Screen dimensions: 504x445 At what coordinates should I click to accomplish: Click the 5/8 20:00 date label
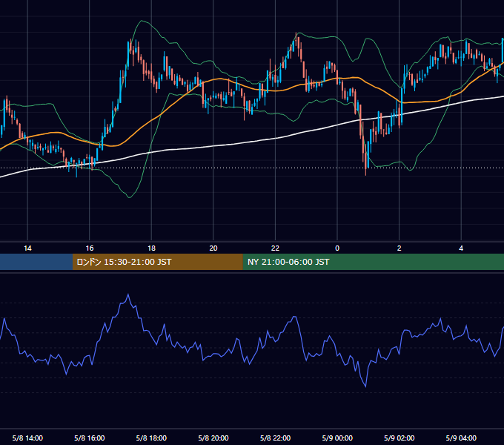pos(213,438)
